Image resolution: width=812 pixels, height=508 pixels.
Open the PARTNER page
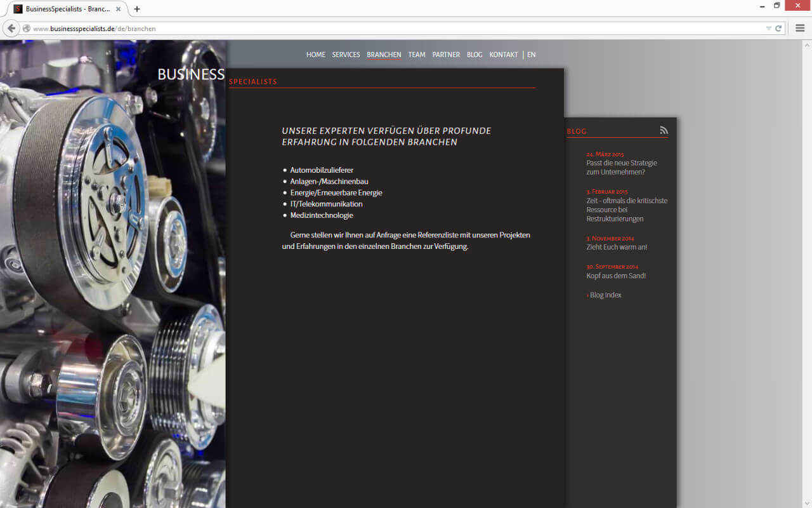coord(446,55)
